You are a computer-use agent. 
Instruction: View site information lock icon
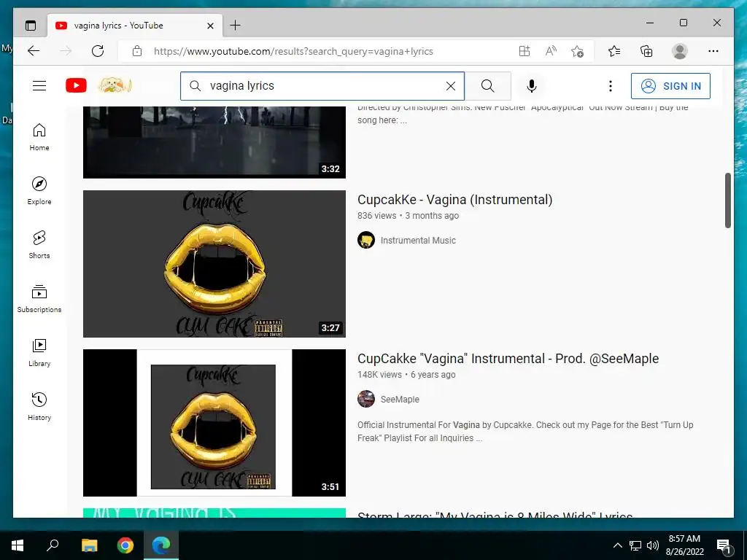click(x=137, y=51)
